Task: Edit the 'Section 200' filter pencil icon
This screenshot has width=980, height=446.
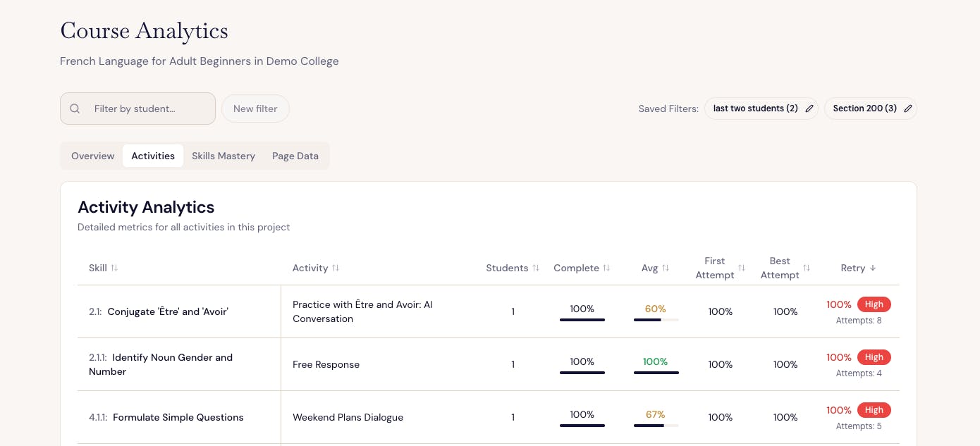Action: [908, 109]
